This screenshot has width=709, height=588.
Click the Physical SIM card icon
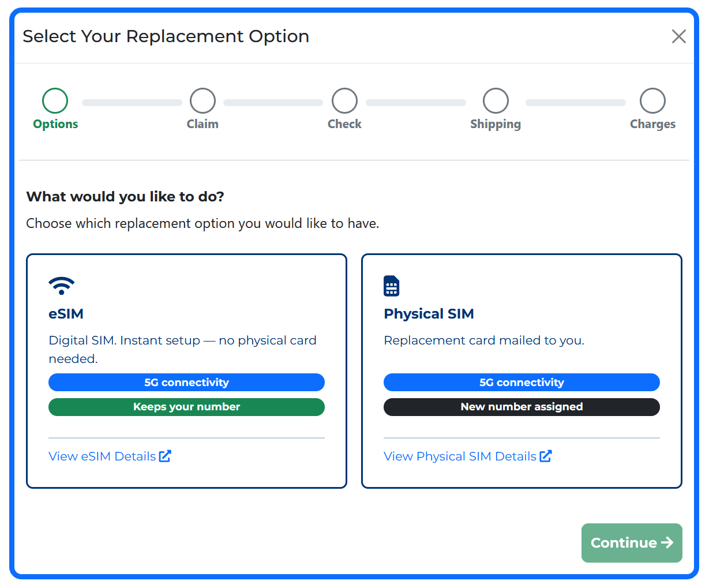pos(392,286)
